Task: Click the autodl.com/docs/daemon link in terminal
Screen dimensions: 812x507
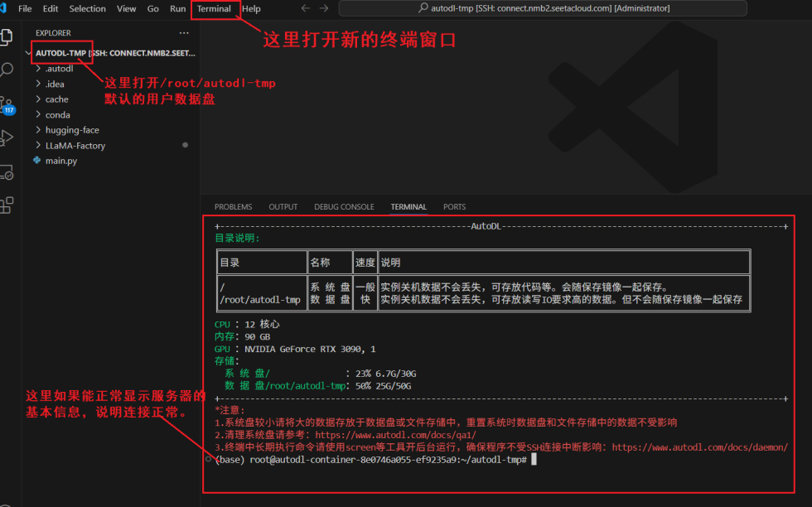Action: tap(699, 447)
